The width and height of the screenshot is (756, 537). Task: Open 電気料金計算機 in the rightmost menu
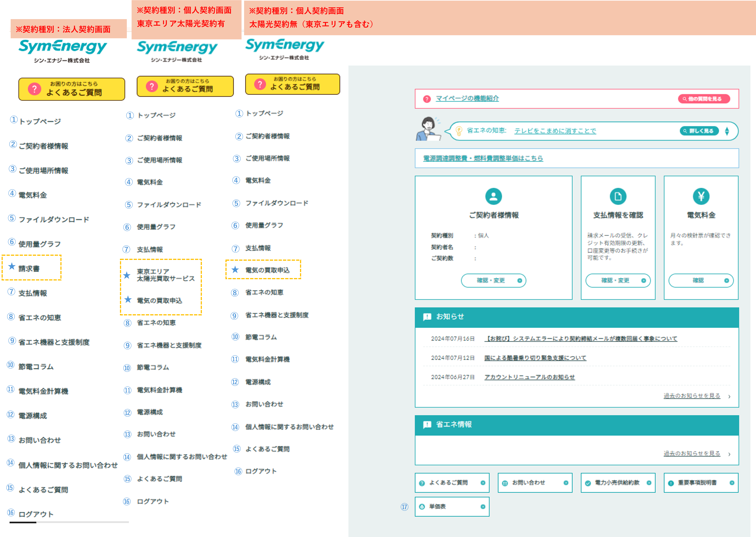(267, 359)
